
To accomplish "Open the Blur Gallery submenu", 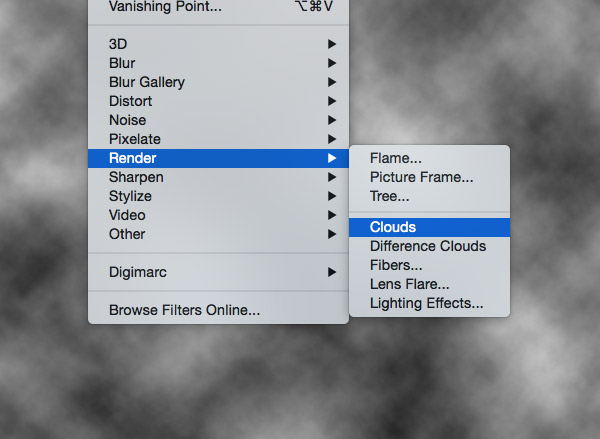I will tap(147, 82).
